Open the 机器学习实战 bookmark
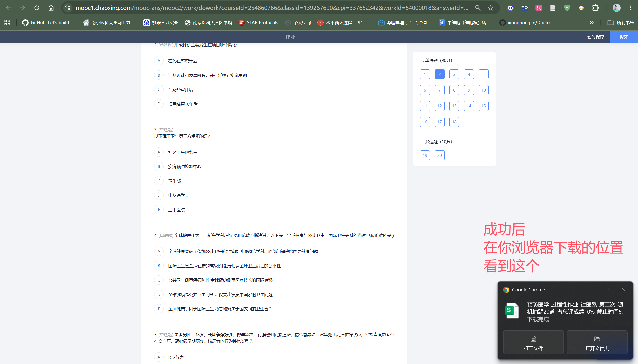 pos(161,23)
